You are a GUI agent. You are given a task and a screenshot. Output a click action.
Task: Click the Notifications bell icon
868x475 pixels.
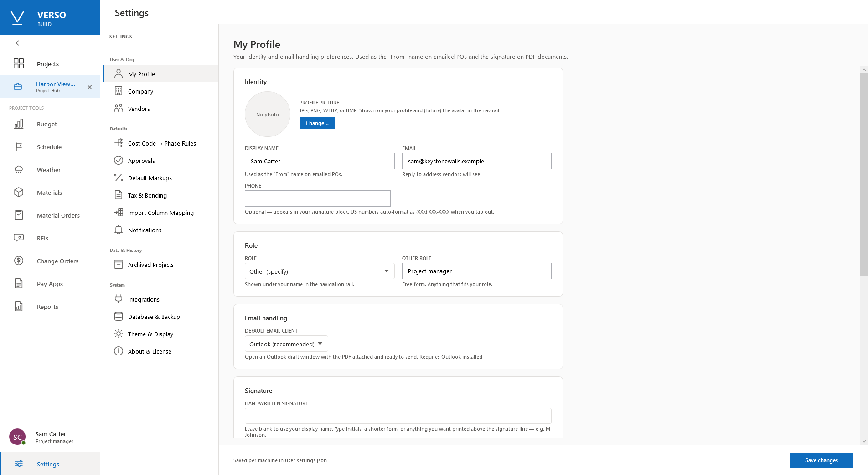119,230
